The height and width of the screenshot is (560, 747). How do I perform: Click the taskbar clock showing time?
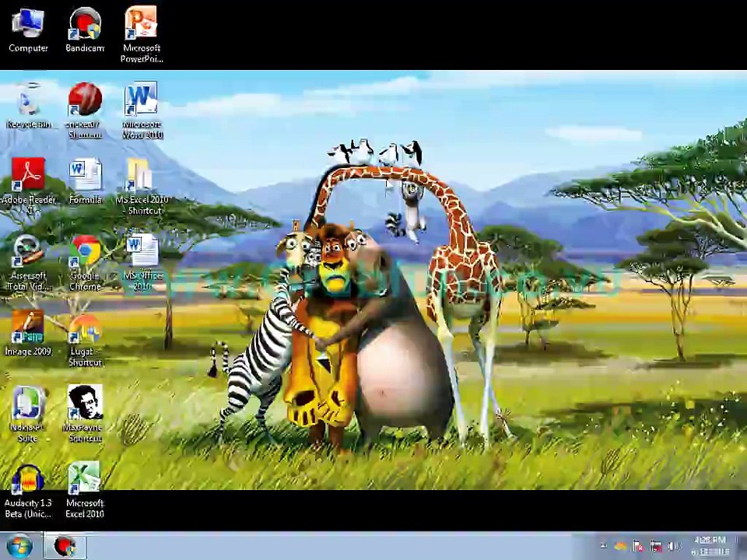tap(710, 546)
